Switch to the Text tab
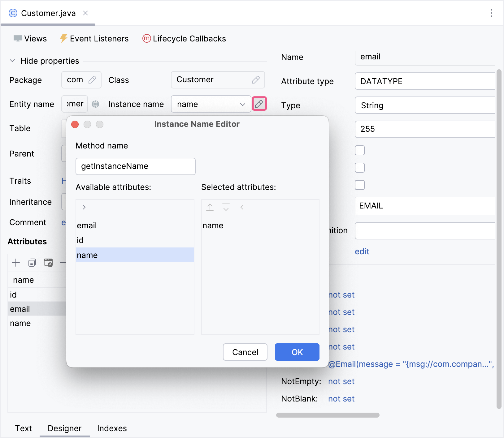 click(23, 428)
